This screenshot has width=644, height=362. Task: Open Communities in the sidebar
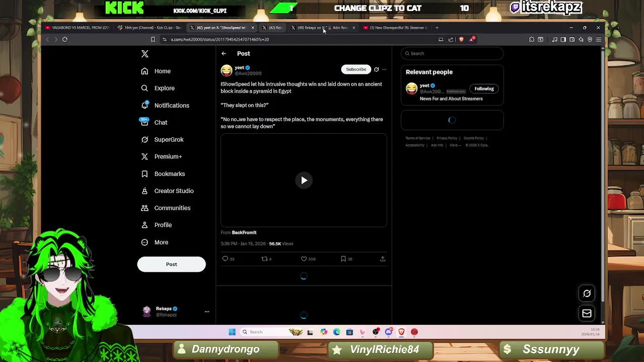point(166,208)
